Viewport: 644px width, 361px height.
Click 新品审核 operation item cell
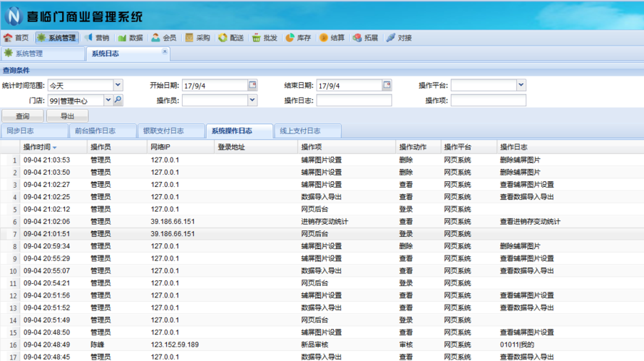[314, 344]
